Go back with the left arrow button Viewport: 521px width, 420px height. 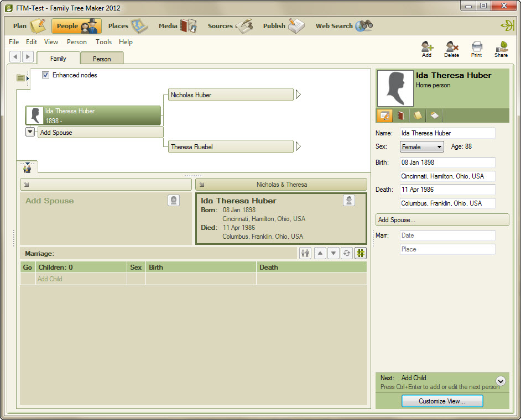[15, 56]
